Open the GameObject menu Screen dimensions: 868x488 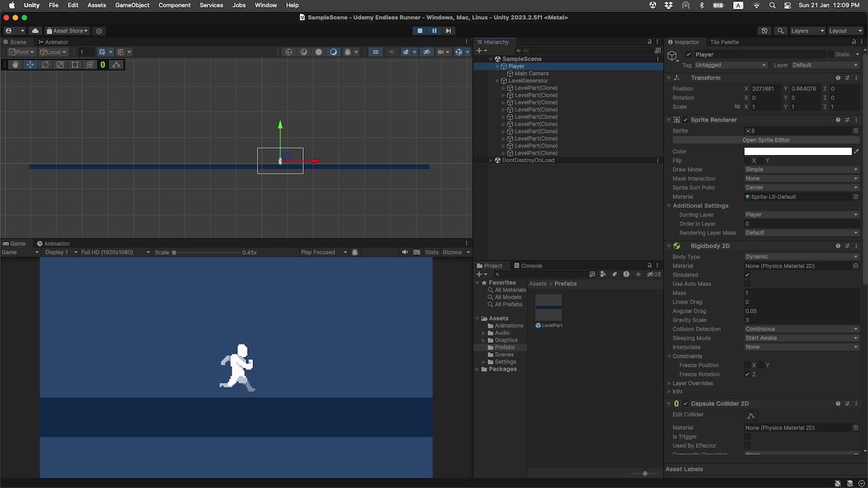coord(132,5)
